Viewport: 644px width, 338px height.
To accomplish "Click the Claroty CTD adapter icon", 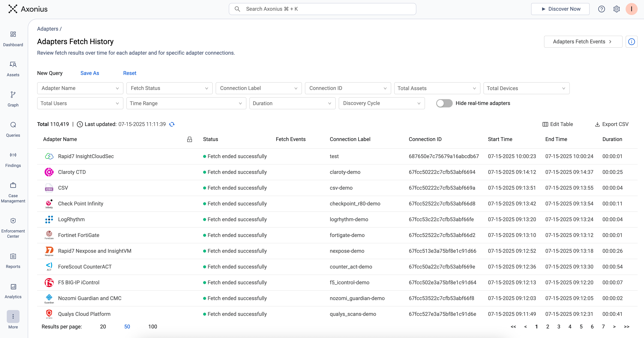I will 49,172.
